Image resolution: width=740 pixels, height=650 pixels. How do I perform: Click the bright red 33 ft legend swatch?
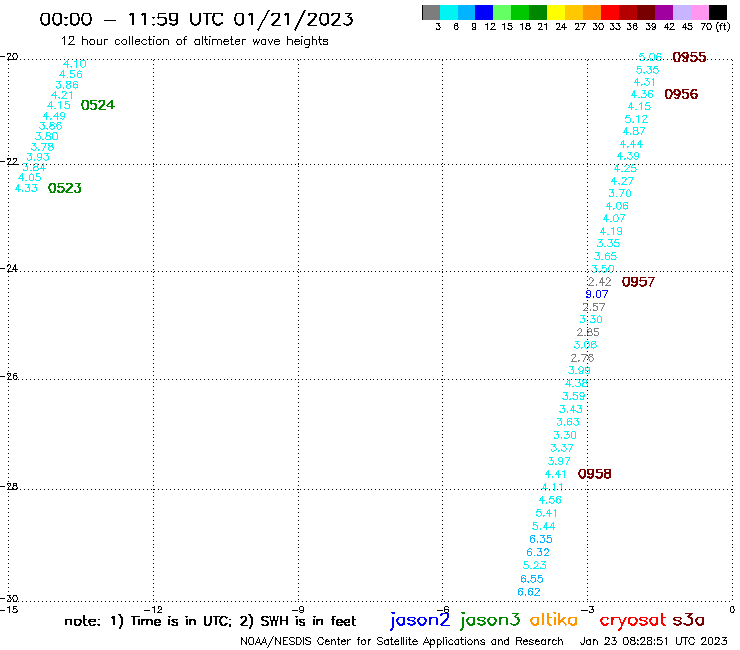coord(610,12)
